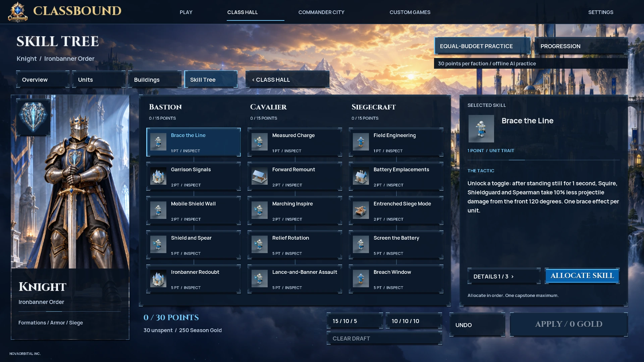Click the Mobile Shield Wall skill icon
The width and height of the screenshot is (644, 362).
(158, 210)
